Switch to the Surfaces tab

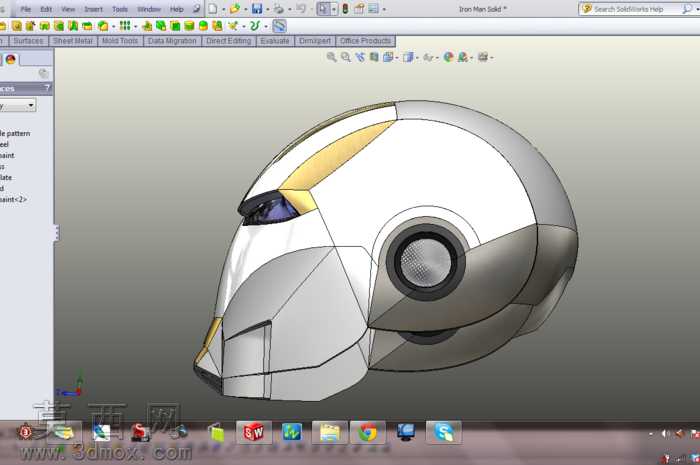coord(28,41)
